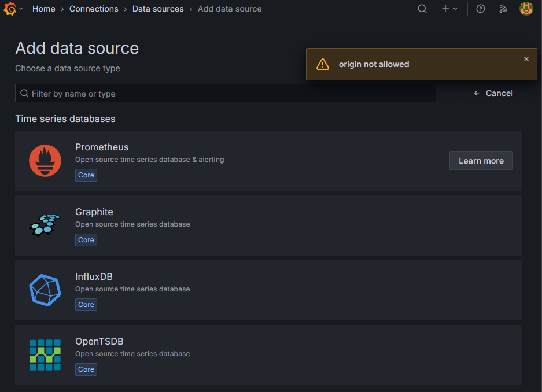Image resolution: width=542 pixels, height=392 pixels.
Task: Open the user profile avatar
Action: (526, 9)
